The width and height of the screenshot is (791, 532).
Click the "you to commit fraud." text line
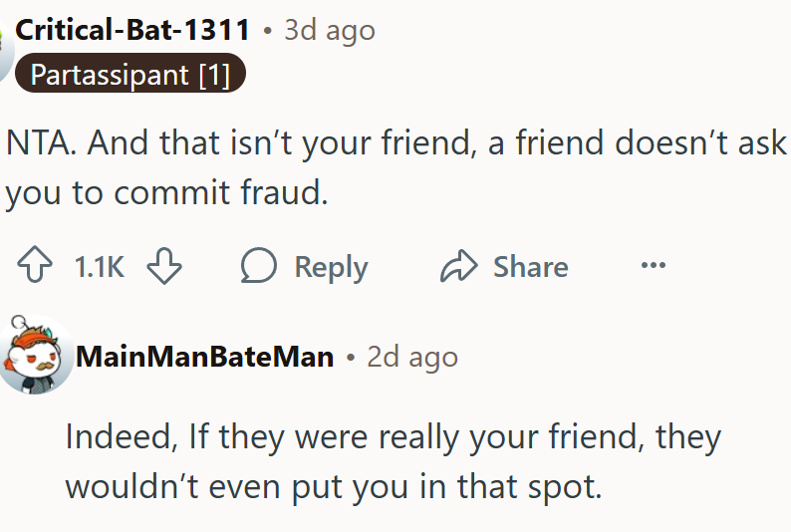[166, 193]
